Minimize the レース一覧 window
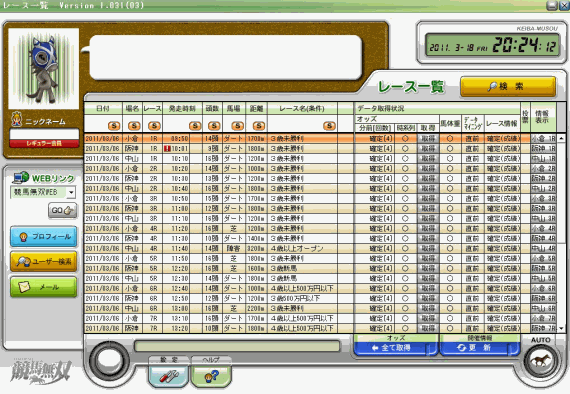Viewport: 570px width, 394px height. pyautogui.click(x=552, y=5)
